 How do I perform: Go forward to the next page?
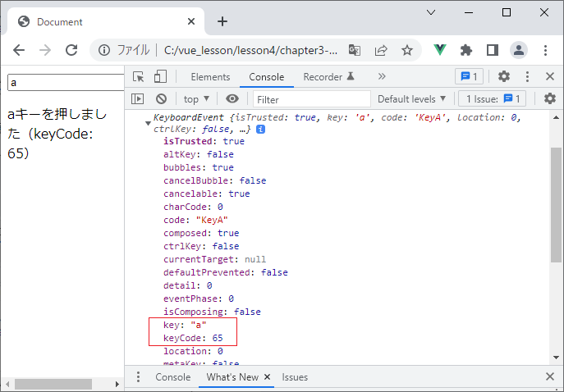pos(45,50)
